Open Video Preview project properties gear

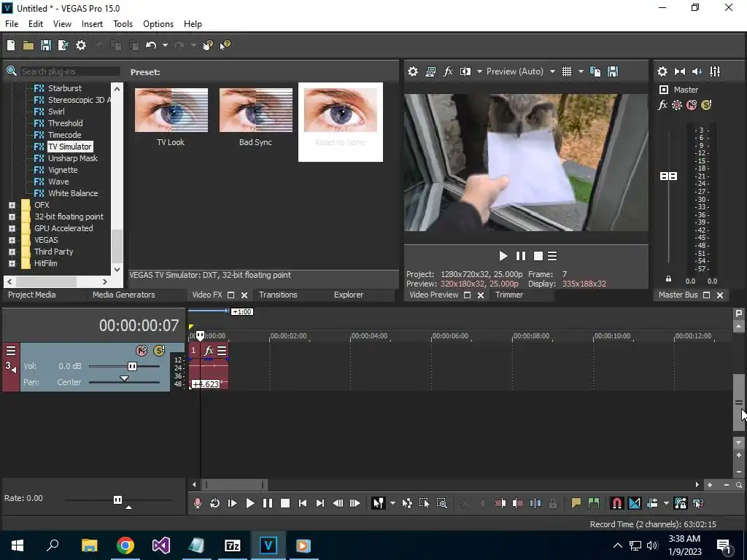(413, 71)
